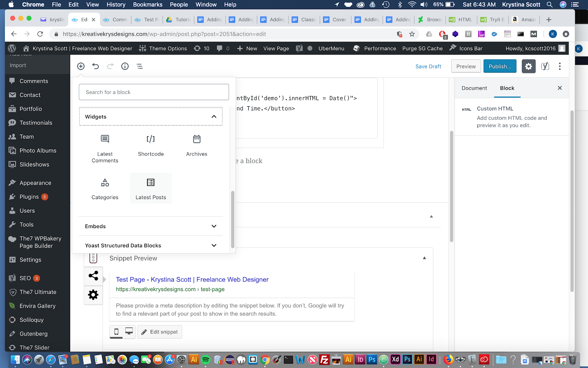
Task: Click the Edit snippet button
Action: pos(159,332)
